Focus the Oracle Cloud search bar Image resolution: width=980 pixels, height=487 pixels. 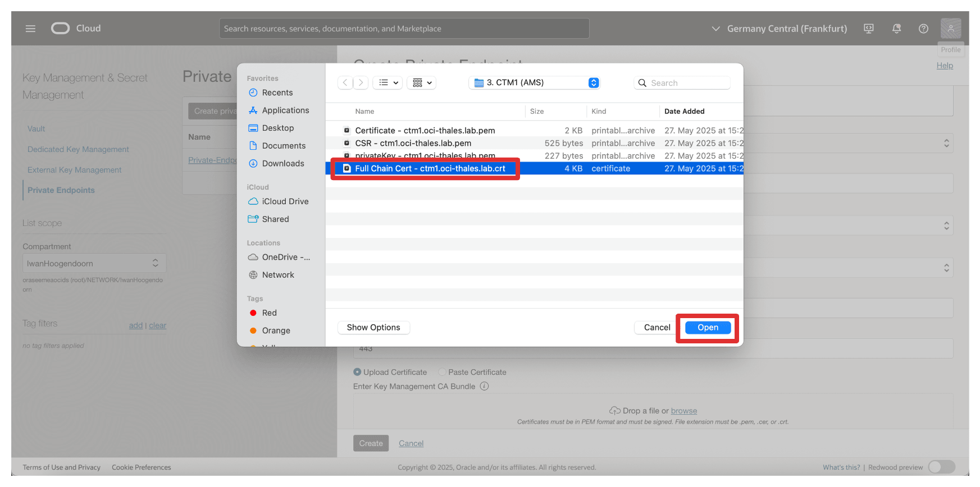pos(404,29)
